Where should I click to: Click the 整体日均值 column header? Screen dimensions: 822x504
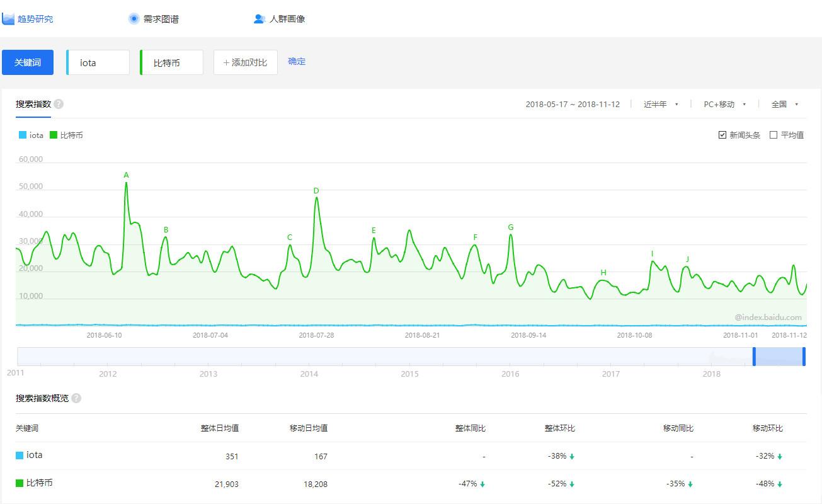[x=219, y=428]
